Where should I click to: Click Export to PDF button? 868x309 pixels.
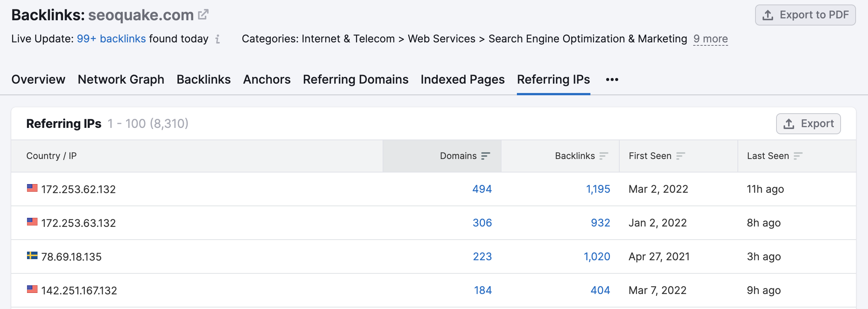pyautogui.click(x=805, y=15)
